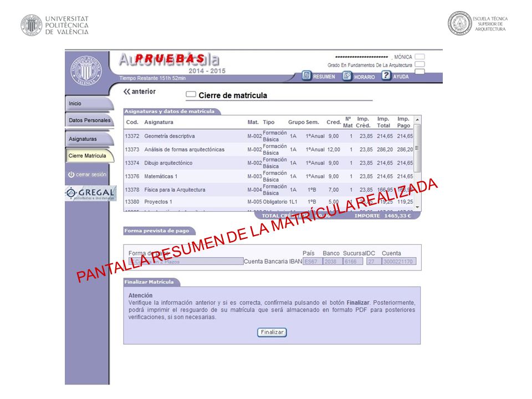Open the Resumen summary icon
Viewport: 532px width, 399px height.
point(306,76)
